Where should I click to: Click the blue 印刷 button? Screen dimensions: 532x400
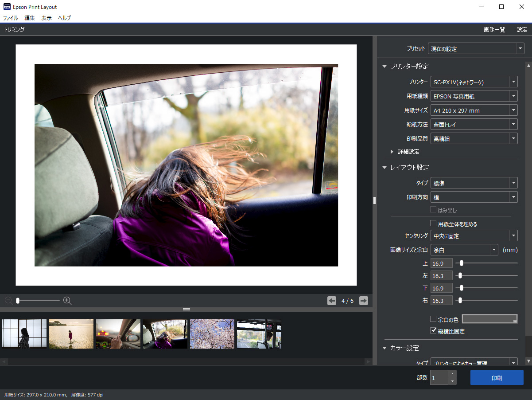tap(497, 378)
